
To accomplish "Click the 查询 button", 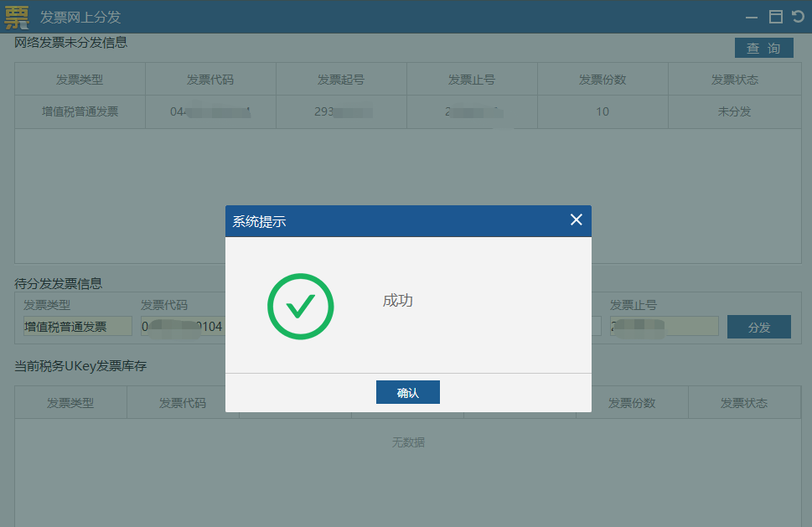I will (x=764, y=48).
